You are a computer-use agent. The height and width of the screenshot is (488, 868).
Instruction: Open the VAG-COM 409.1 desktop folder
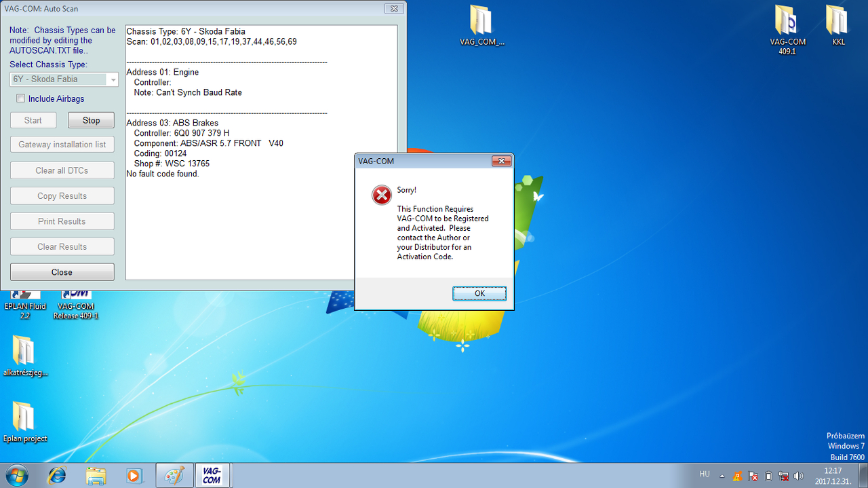click(787, 30)
